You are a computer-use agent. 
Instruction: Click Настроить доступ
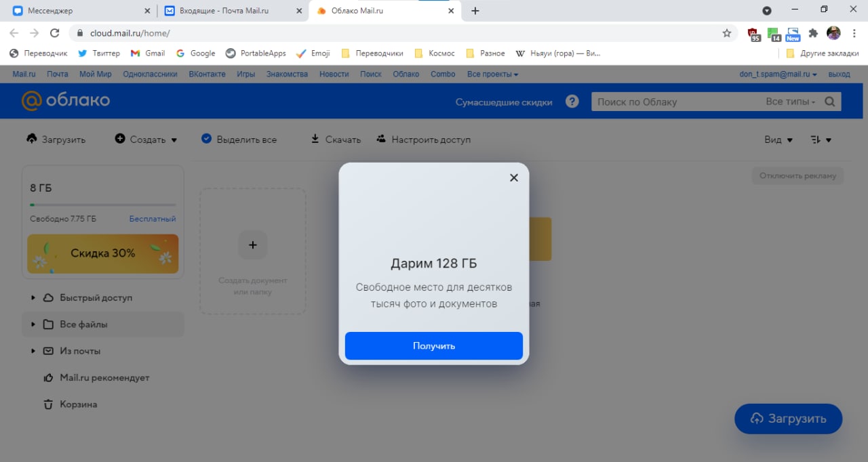tap(423, 139)
